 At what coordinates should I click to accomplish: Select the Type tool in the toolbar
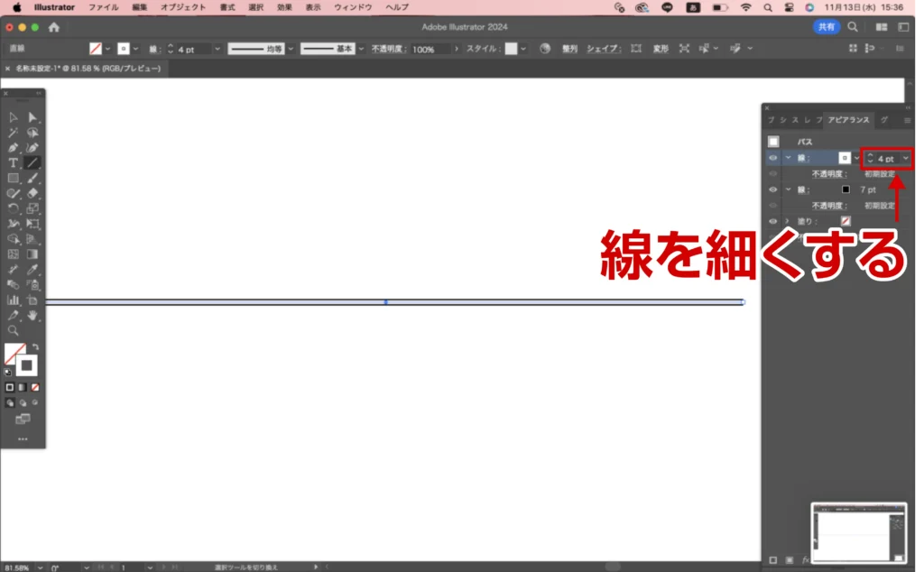(14, 163)
